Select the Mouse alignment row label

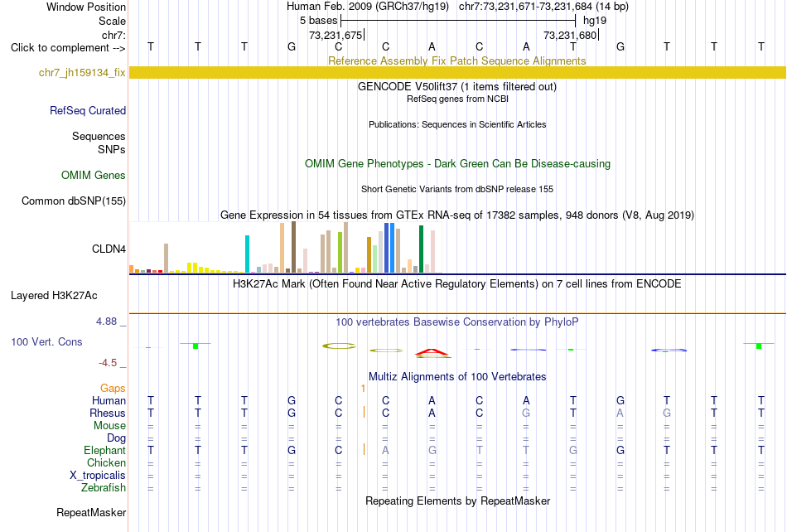click(x=109, y=426)
